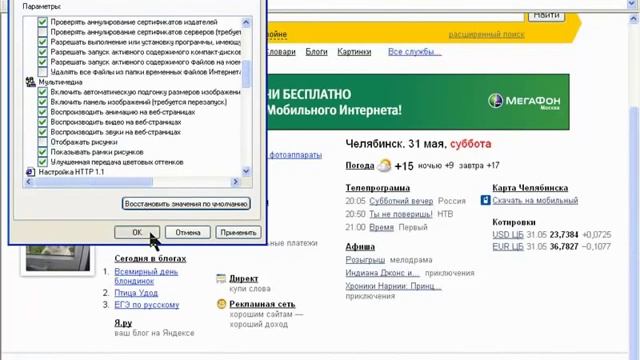Screen dimensions: 640x360
Task: Click the Директ icon
Action: click(221, 278)
